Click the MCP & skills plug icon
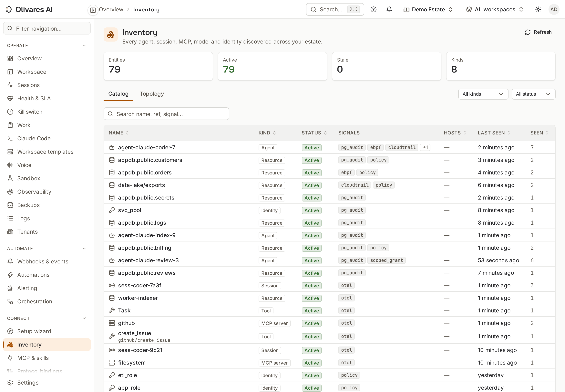Image resolution: width=565 pixels, height=392 pixels. [10, 358]
